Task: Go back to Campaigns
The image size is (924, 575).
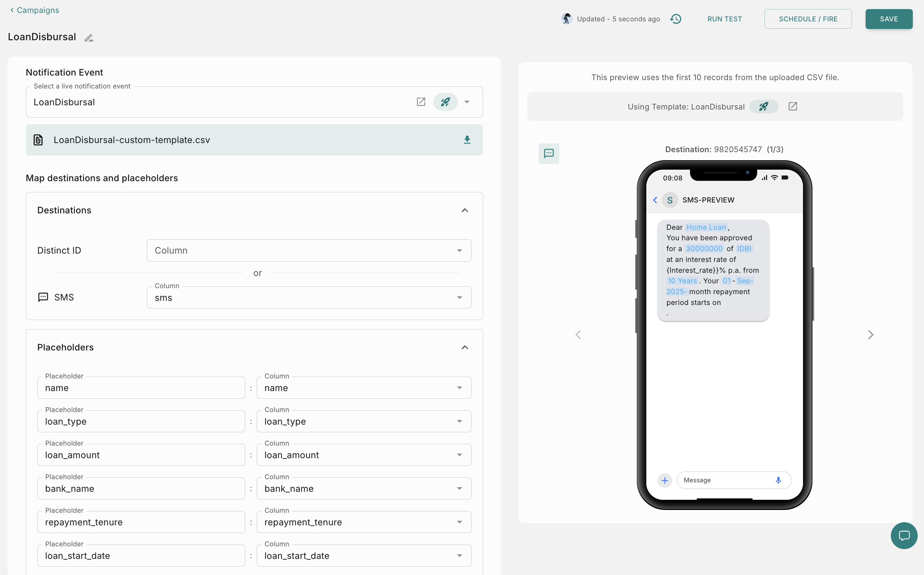Action: pyautogui.click(x=35, y=10)
